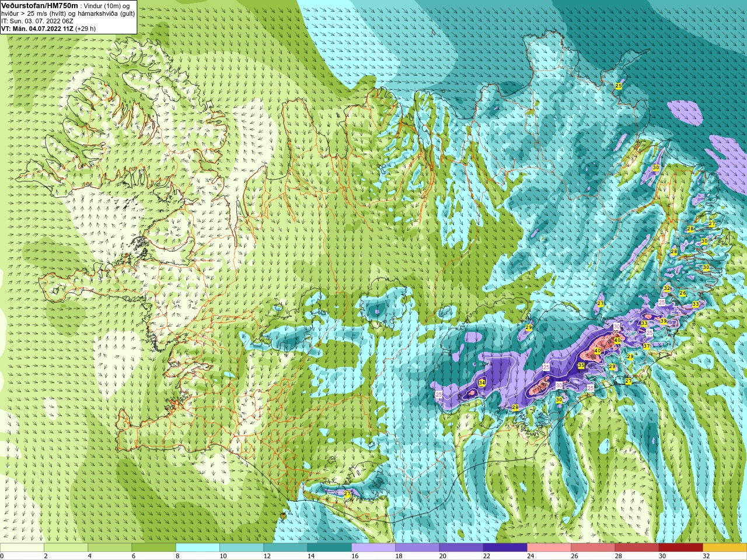Pick the 4–6 m/s green legend swatch
Viewport: 747px width, 560px height.
coord(110,548)
